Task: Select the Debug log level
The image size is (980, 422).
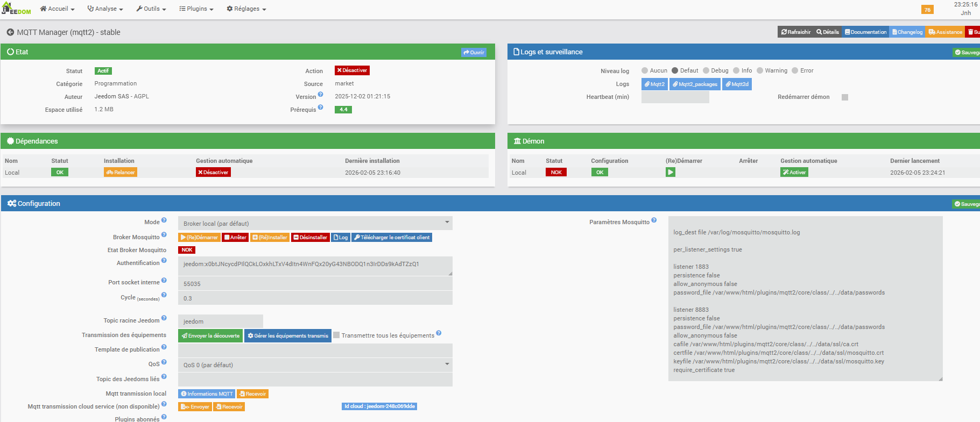Action: pyautogui.click(x=706, y=70)
